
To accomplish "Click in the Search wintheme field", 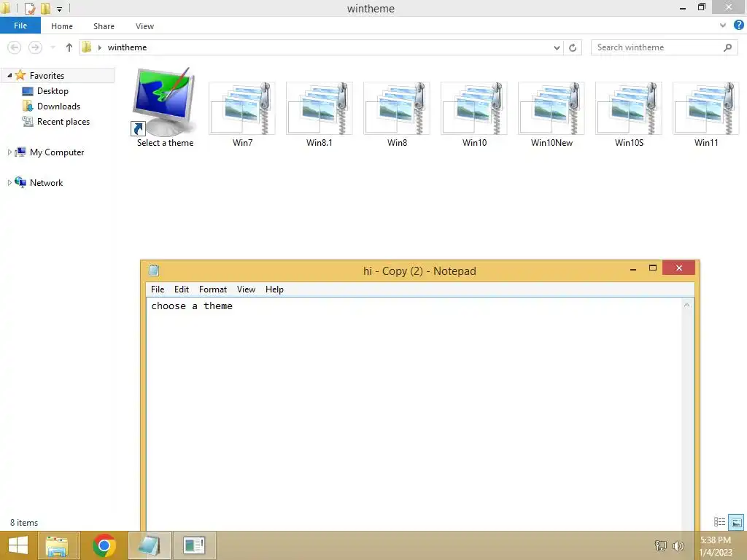I will click(x=657, y=47).
